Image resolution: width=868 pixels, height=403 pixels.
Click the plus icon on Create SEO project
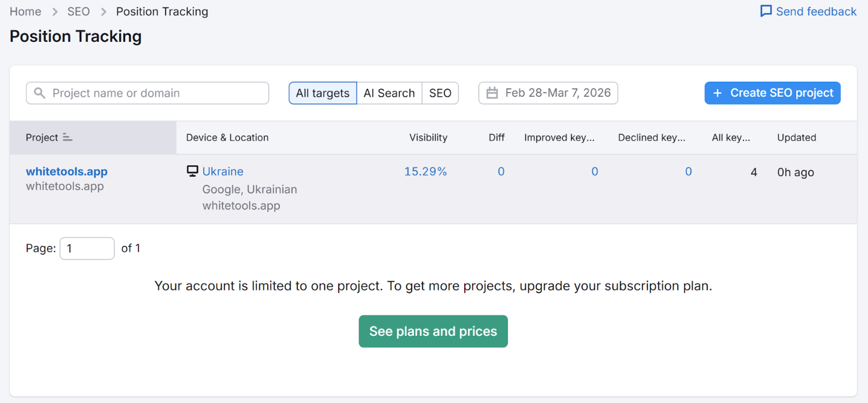(717, 93)
